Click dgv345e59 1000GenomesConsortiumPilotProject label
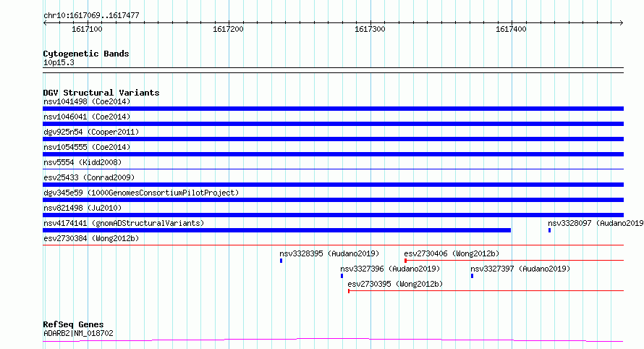 (x=141, y=193)
